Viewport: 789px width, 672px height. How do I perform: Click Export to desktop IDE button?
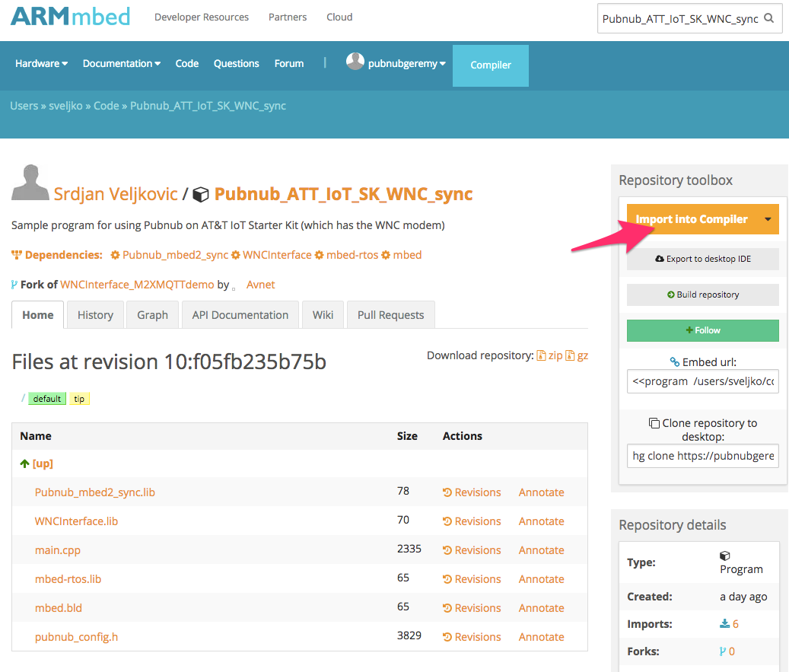702,259
